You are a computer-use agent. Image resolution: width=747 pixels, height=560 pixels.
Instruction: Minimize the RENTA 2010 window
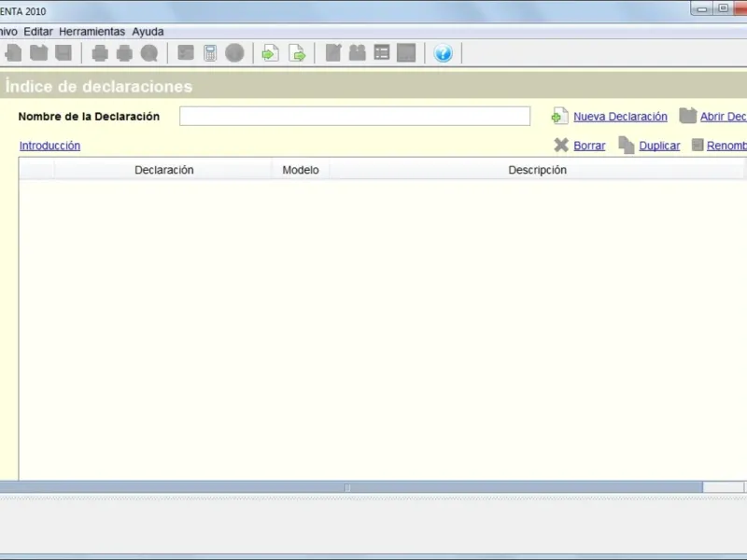pos(702,8)
